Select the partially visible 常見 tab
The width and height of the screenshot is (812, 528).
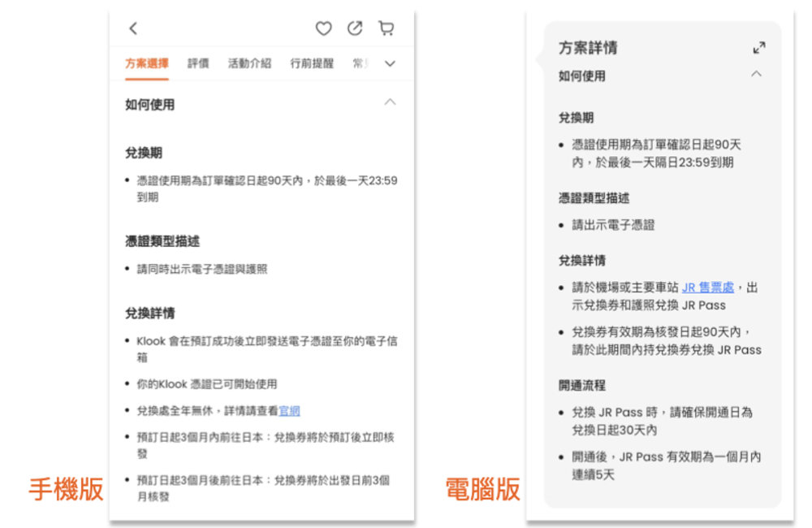coord(360,63)
